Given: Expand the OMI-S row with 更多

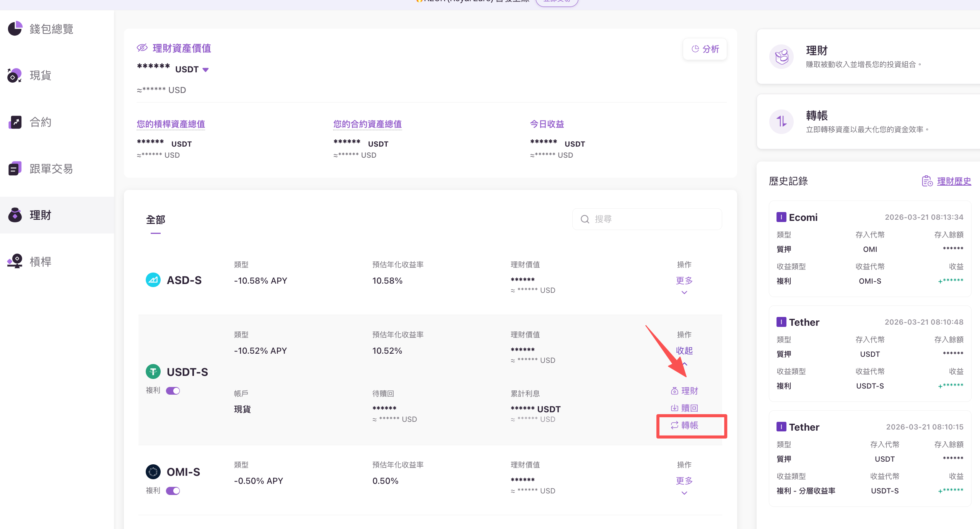Looking at the screenshot, I should point(684,481).
